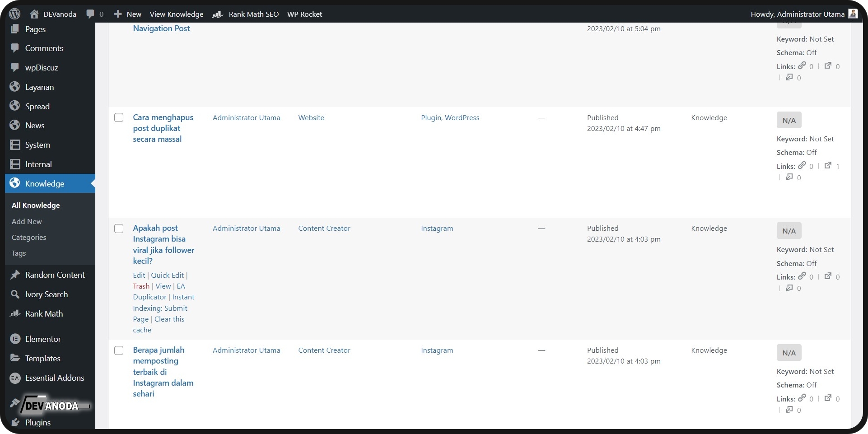Click the Administrator Utama avatar
The width and height of the screenshot is (868, 434).
pos(853,14)
